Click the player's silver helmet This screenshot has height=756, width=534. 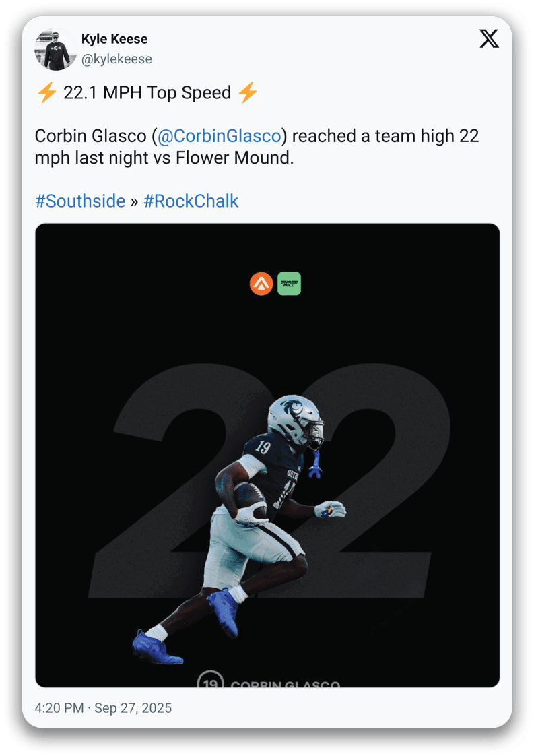(x=294, y=420)
